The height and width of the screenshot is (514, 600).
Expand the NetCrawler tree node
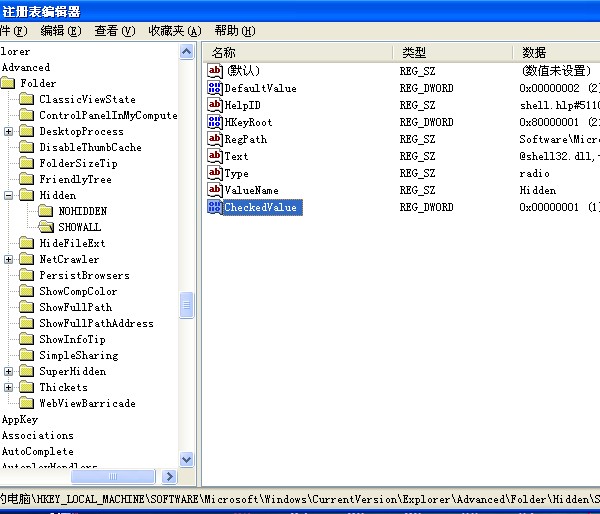point(8,259)
